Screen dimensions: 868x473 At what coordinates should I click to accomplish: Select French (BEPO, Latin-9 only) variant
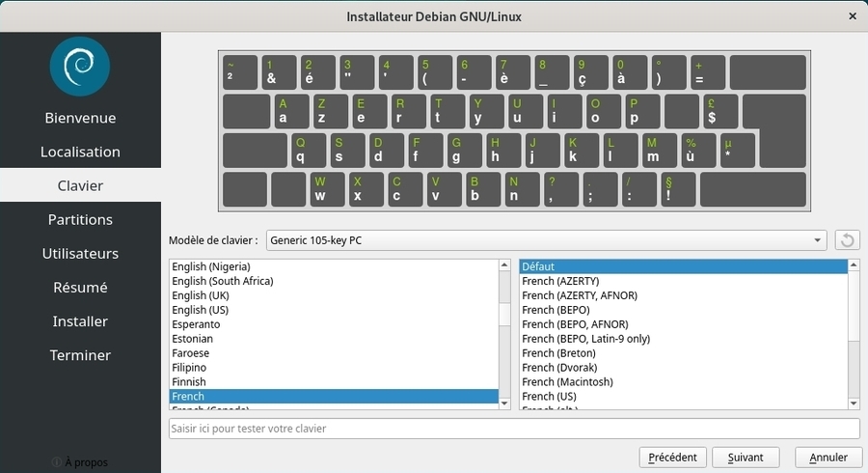point(683,339)
